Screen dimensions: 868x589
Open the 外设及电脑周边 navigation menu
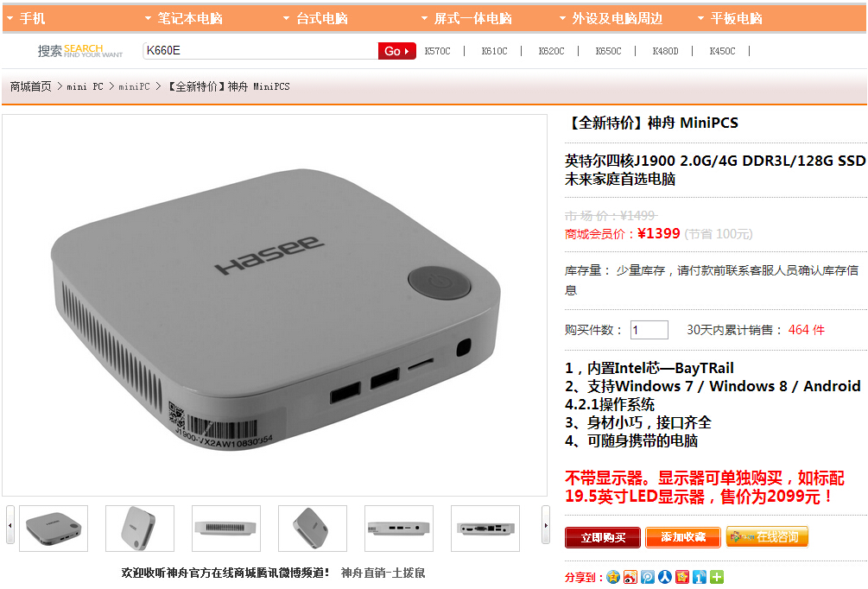pos(611,18)
